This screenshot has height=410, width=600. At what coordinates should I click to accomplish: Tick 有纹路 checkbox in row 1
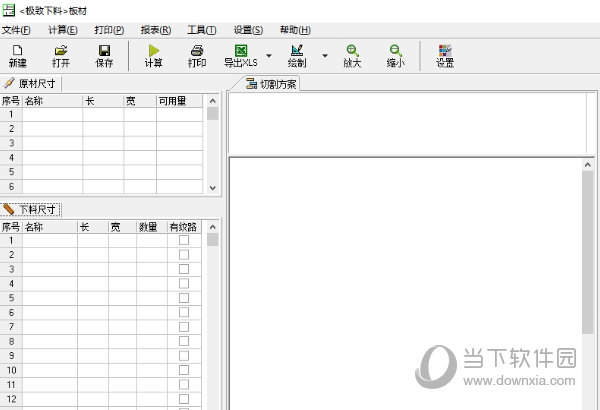(x=184, y=240)
